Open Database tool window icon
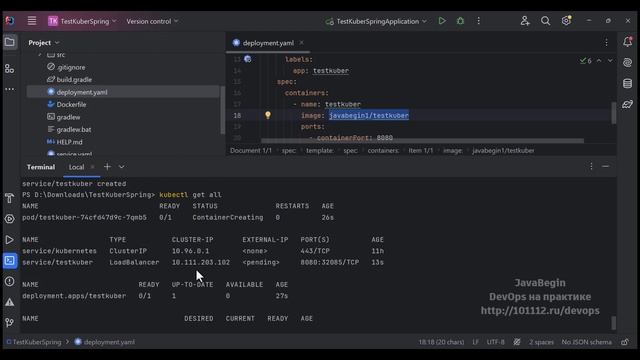Image resolution: width=640 pixels, height=360 pixels. pyautogui.click(x=627, y=84)
